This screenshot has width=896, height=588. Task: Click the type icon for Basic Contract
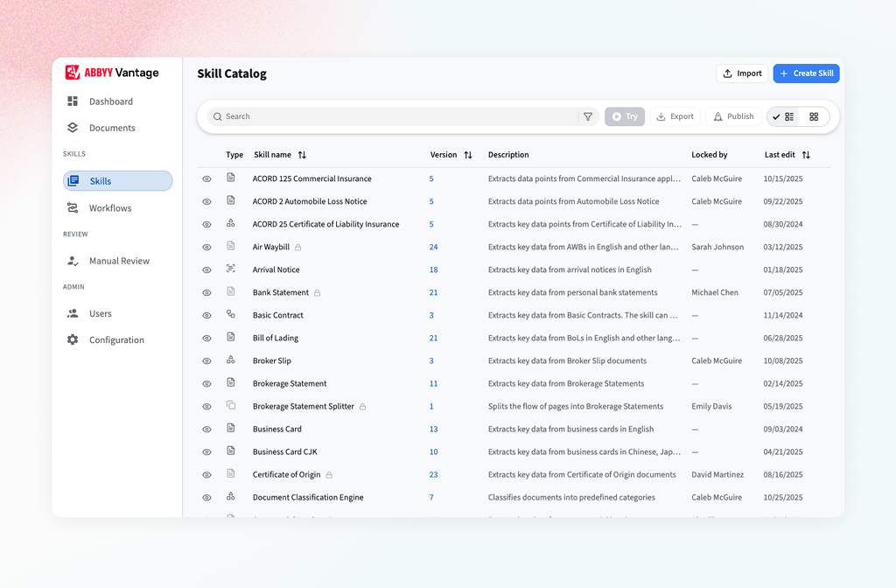[x=231, y=315]
